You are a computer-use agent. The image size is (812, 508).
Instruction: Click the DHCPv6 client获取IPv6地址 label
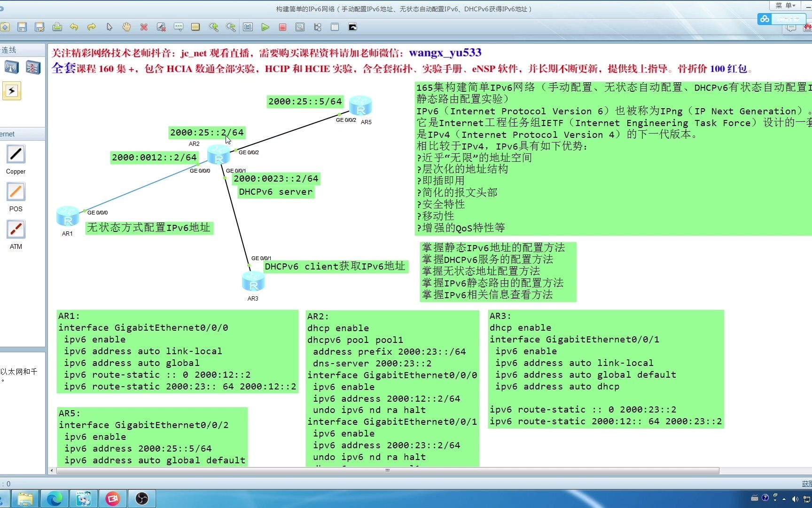pos(335,267)
